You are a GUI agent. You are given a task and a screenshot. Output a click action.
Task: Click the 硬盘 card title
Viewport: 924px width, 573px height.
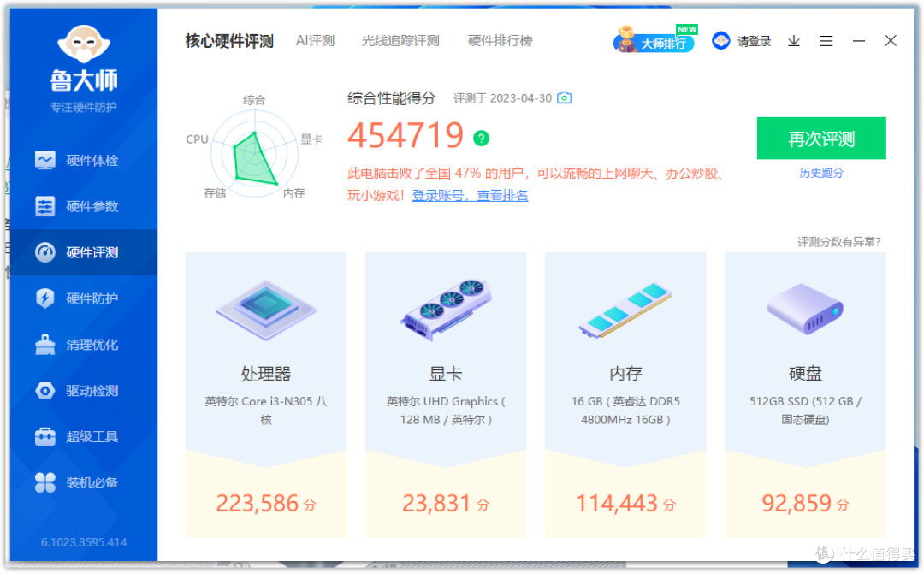[805, 374]
